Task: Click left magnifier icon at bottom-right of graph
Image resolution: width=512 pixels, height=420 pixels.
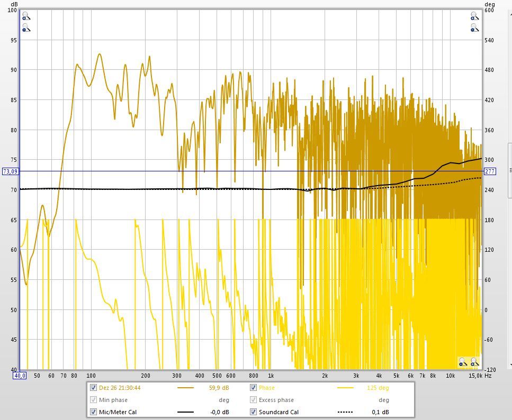Action: (x=463, y=362)
